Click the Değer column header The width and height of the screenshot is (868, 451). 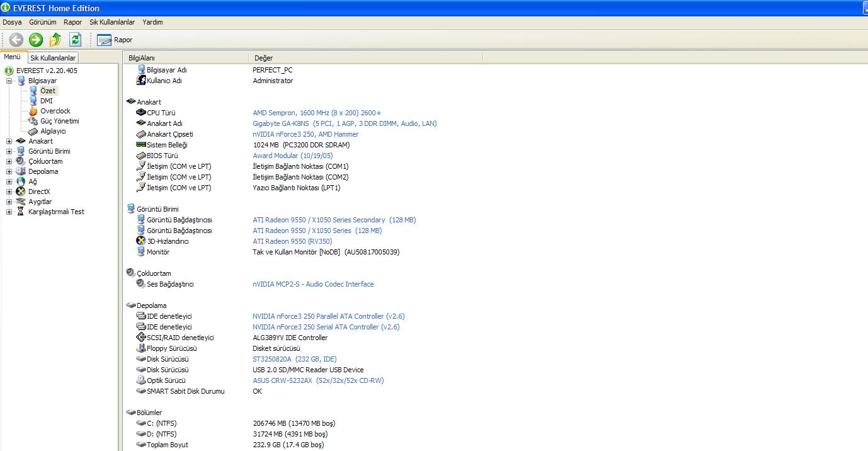point(365,58)
